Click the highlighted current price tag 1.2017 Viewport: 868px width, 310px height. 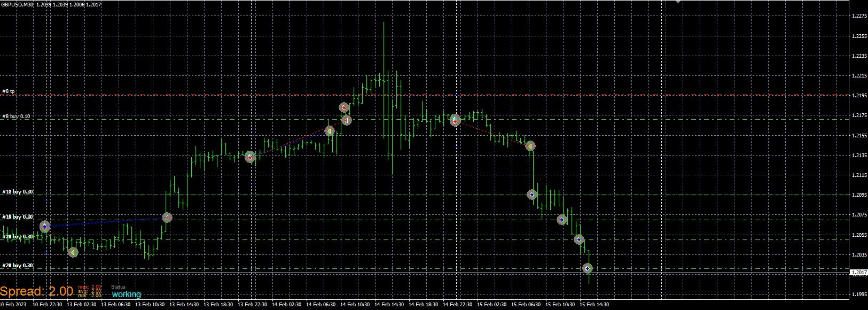point(859,273)
